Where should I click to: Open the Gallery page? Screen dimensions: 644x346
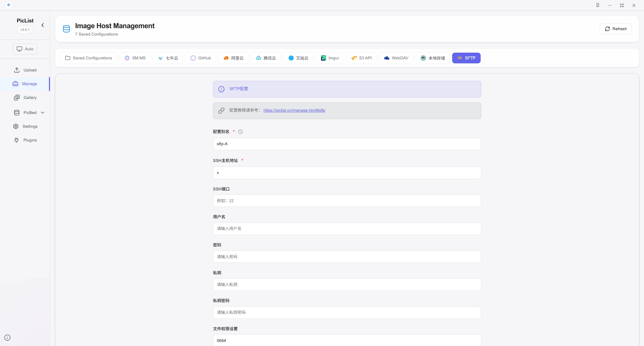coord(25,98)
